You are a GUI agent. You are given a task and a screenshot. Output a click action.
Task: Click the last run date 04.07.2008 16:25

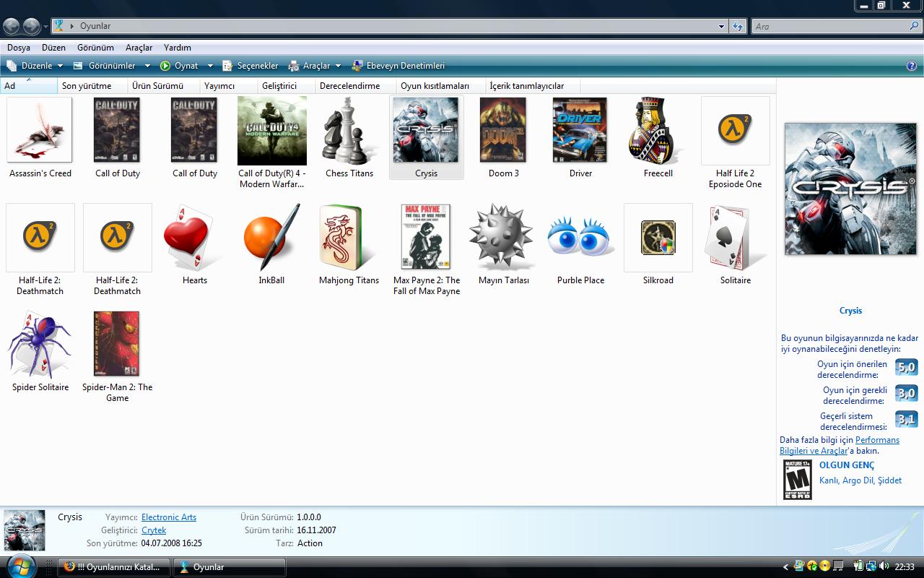tap(172, 543)
